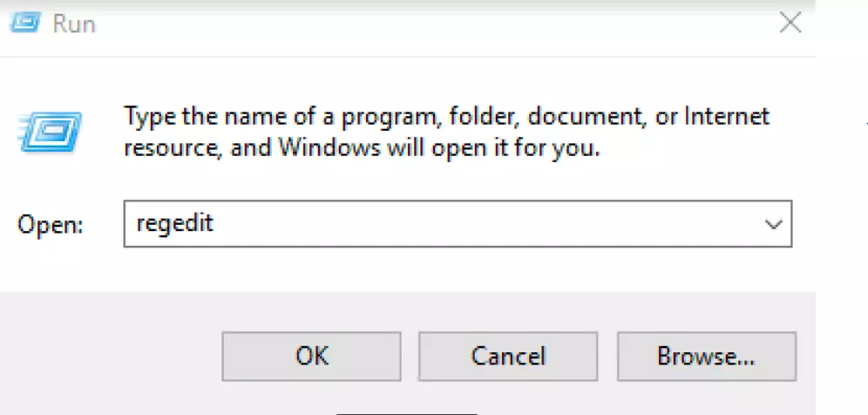
Task: Open the Browse file picker
Action: click(706, 356)
